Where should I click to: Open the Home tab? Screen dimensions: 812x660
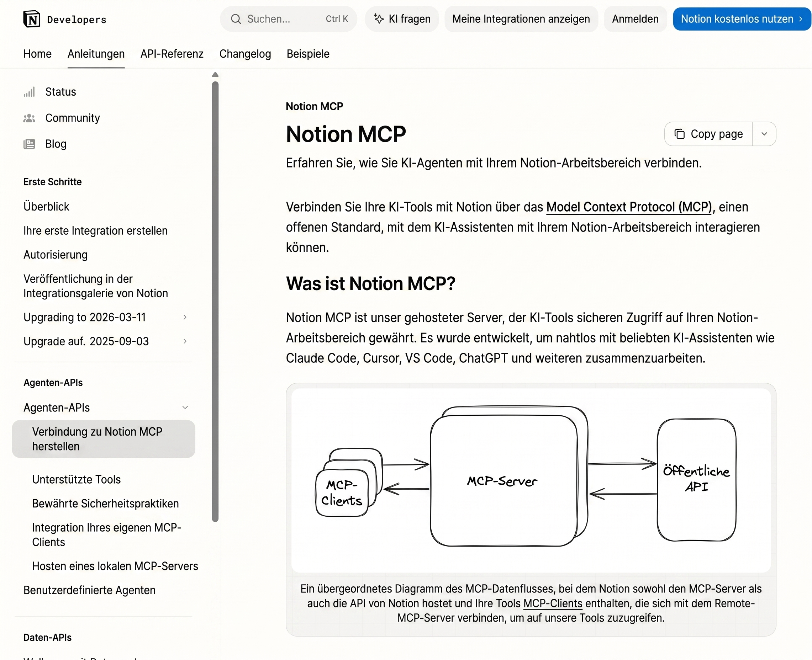tap(37, 54)
